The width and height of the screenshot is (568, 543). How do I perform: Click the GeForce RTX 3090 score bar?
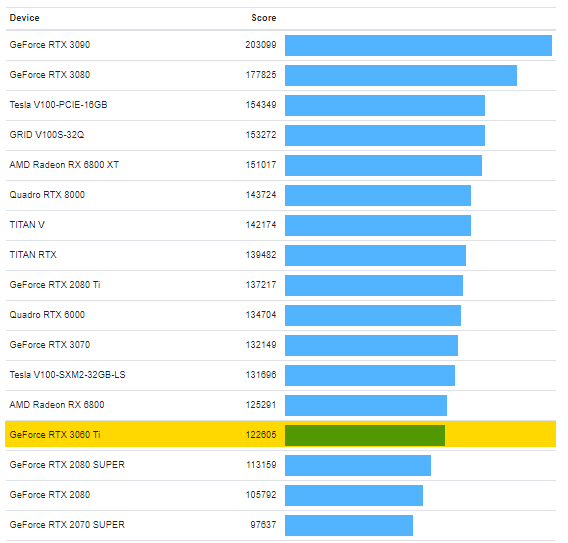418,46
